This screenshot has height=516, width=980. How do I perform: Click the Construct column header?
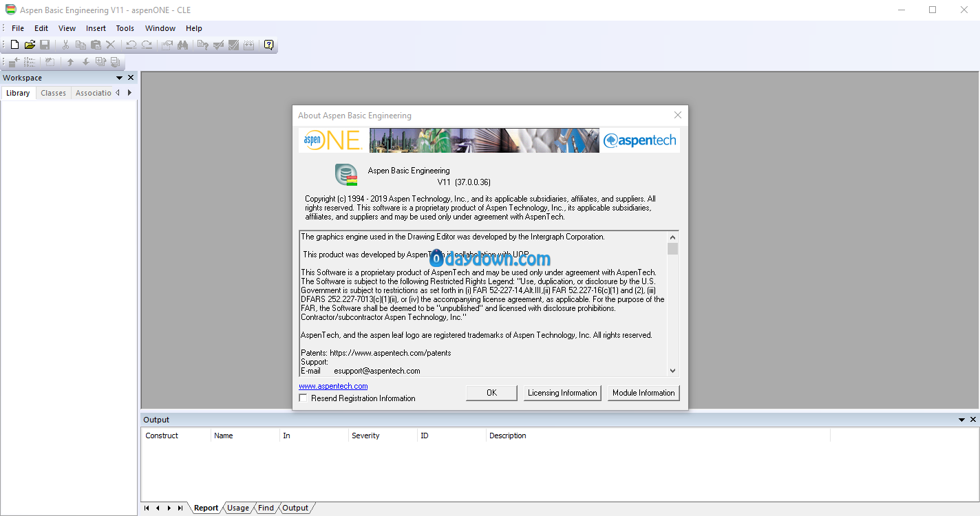176,436
